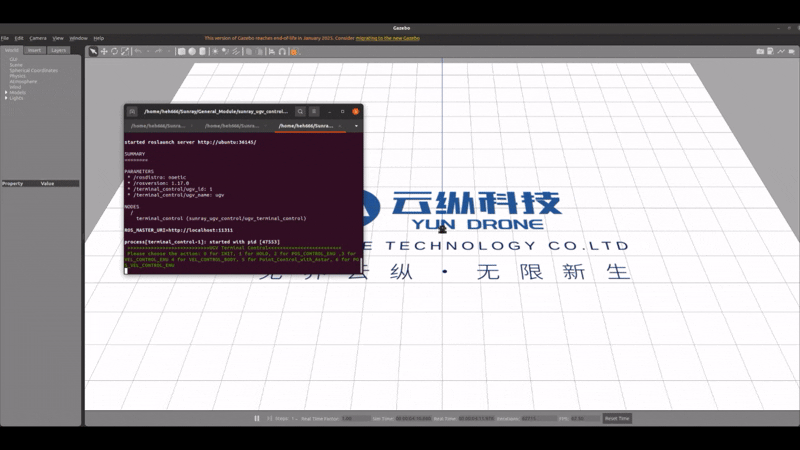Insert a Box shape
The image size is (800, 450).
(x=181, y=52)
